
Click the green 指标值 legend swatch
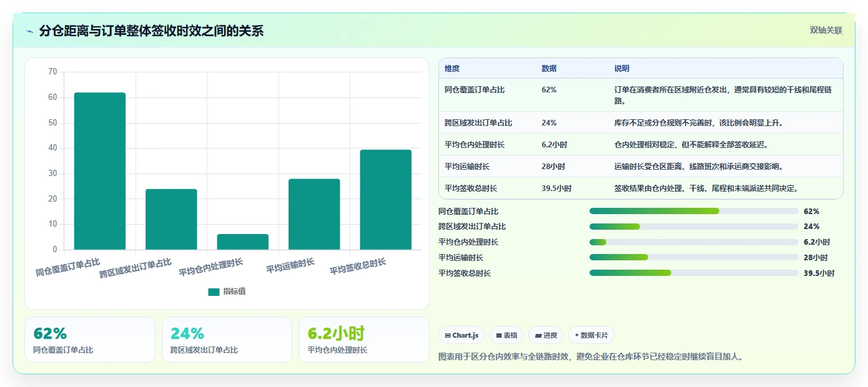pos(214,291)
